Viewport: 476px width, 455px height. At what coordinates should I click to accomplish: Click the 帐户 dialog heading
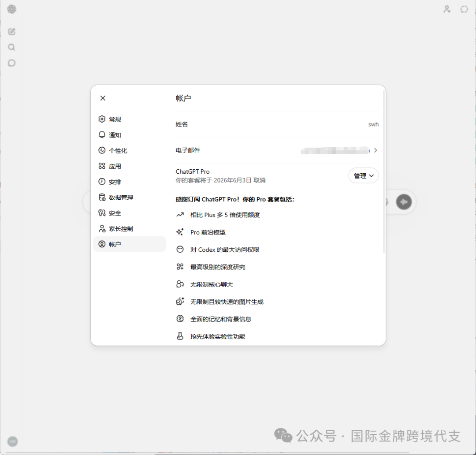[183, 98]
